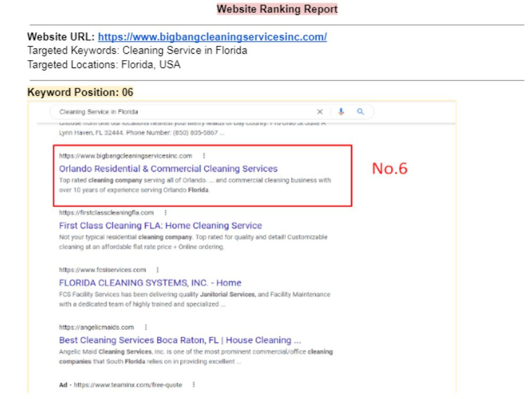Run the search with the magnifier icon
532x399 pixels.
[x=360, y=111]
